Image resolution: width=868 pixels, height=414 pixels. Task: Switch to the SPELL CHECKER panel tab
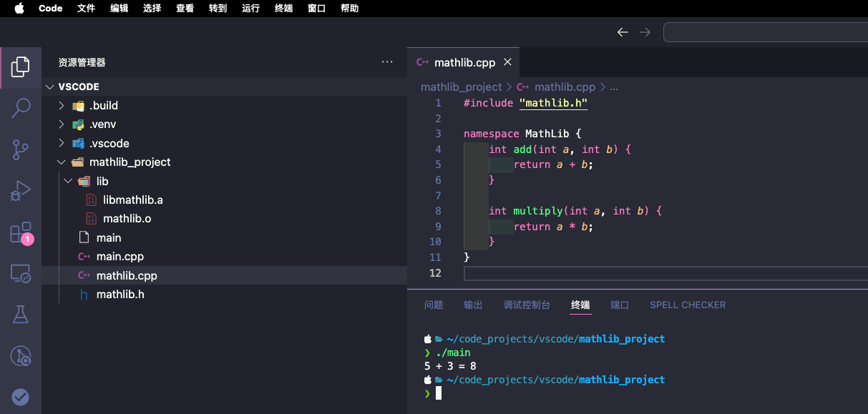click(x=687, y=305)
